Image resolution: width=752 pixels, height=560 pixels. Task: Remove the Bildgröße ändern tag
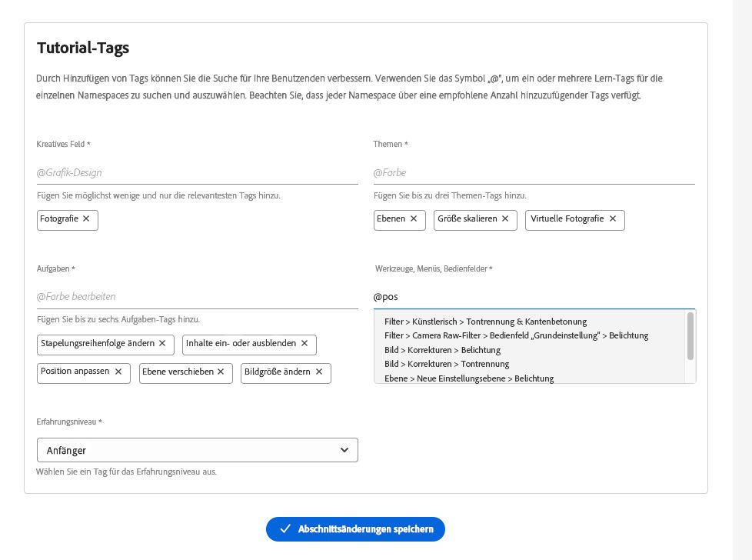318,372
